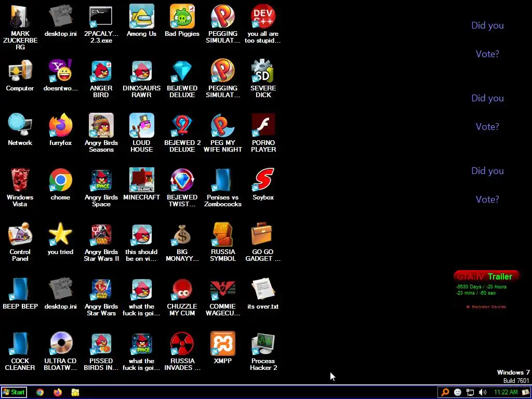Select the RUSSIA SYMBOL icon
Viewport: 532px width, 399px height.
coord(222,235)
